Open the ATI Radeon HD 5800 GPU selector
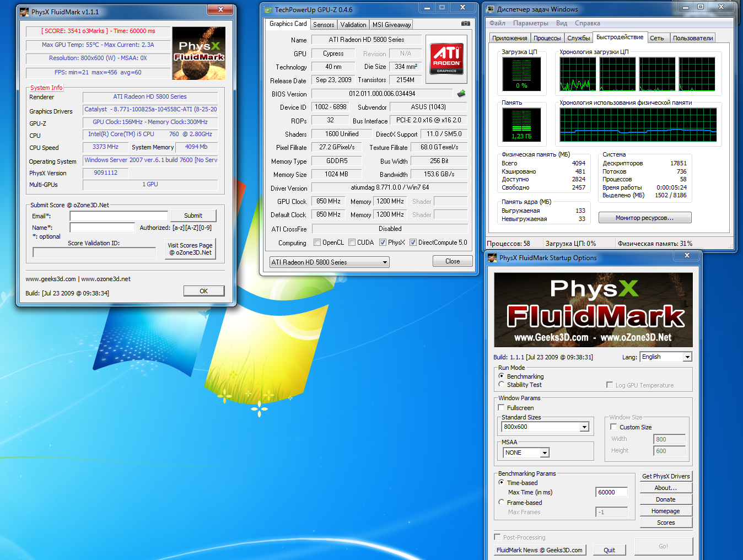This screenshot has width=743, height=560. (x=330, y=262)
